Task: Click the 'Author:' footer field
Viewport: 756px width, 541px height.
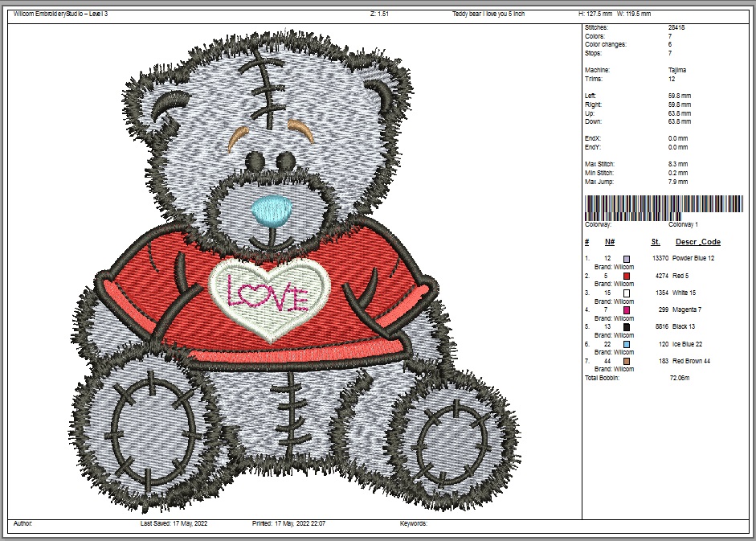Action: (22, 523)
